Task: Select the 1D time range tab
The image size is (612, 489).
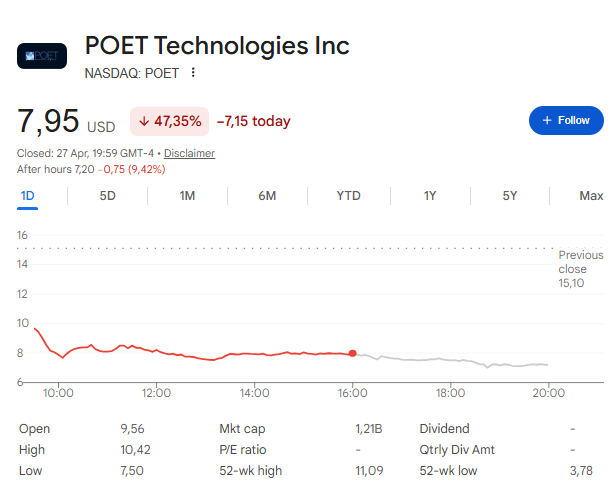Action: pyautogui.click(x=27, y=195)
